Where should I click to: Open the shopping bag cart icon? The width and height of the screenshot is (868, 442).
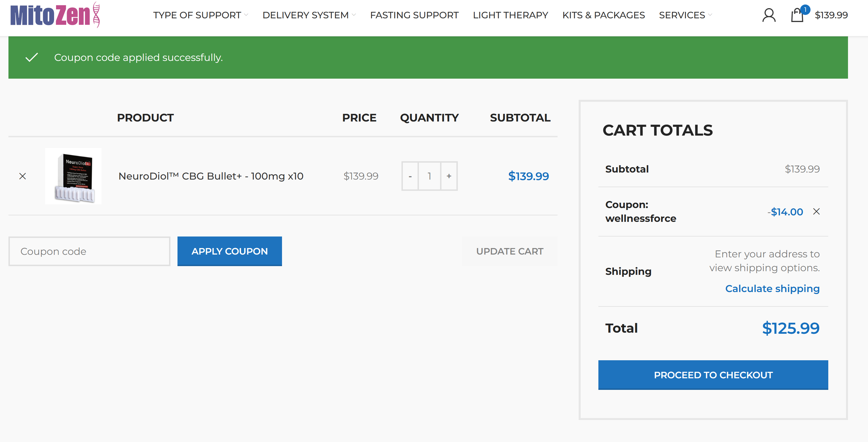tap(797, 15)
